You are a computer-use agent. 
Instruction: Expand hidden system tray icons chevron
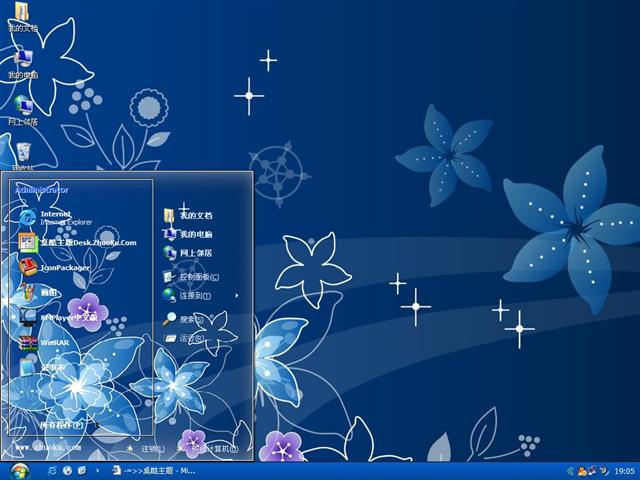pos(570,471)
